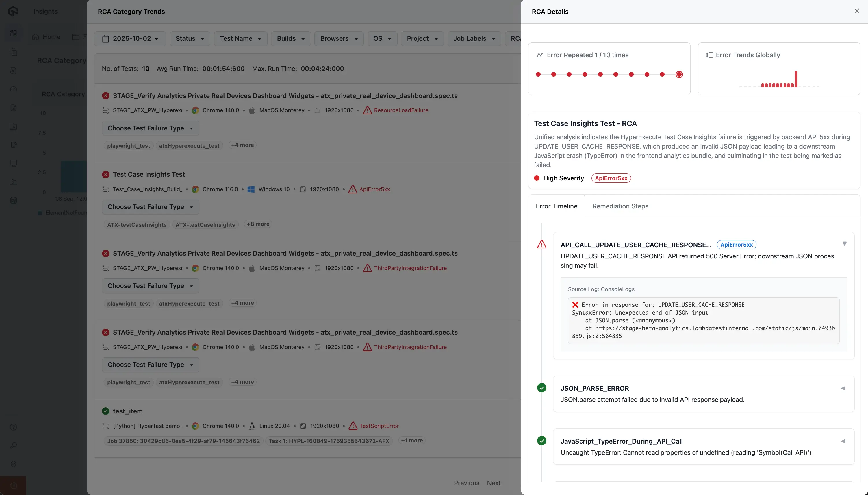Image resolution: width=868 pixels, height=495 pixels.
Task: Select the Error Timeline tab
Action: coord(556,206)
